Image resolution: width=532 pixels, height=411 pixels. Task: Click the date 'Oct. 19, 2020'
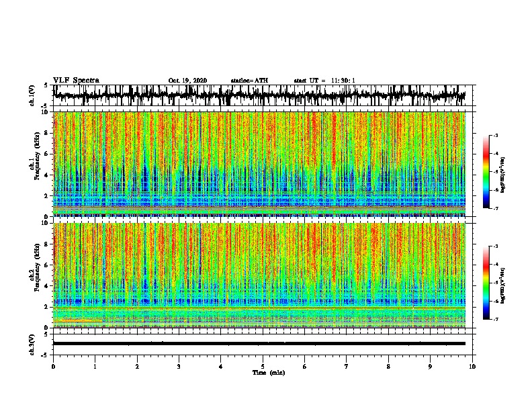[187, 81]
